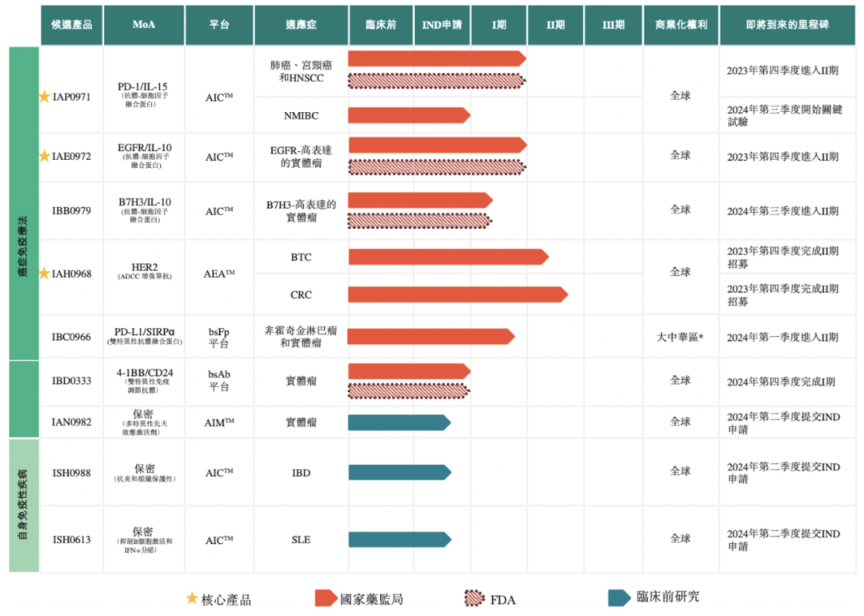
Task: Click the II期 column header
Action: pos(555,25)
